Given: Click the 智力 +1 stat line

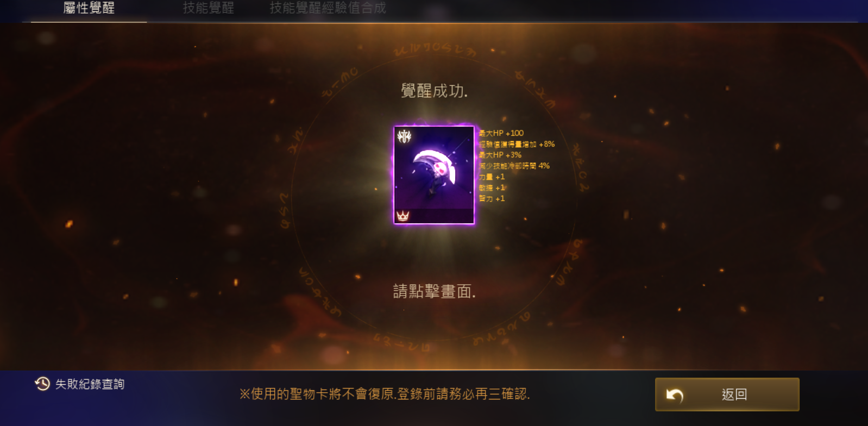Looking at the screenshot, I should 492,198.
